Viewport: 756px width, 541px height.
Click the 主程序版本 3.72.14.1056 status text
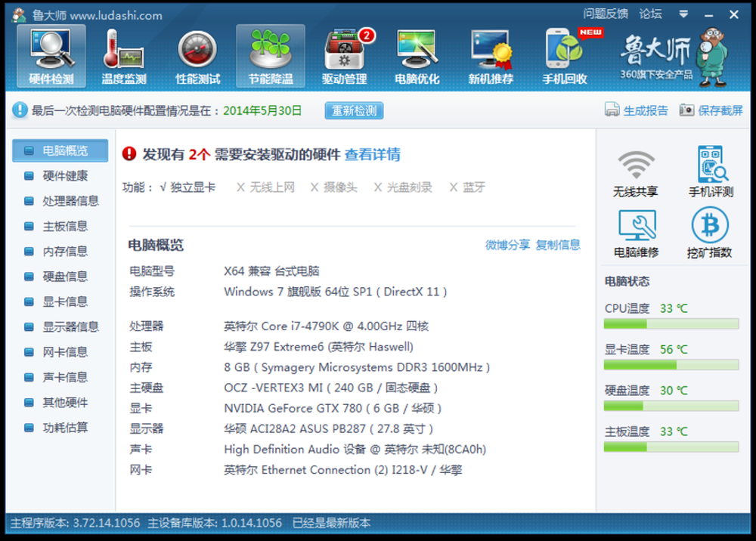(75, 523)
